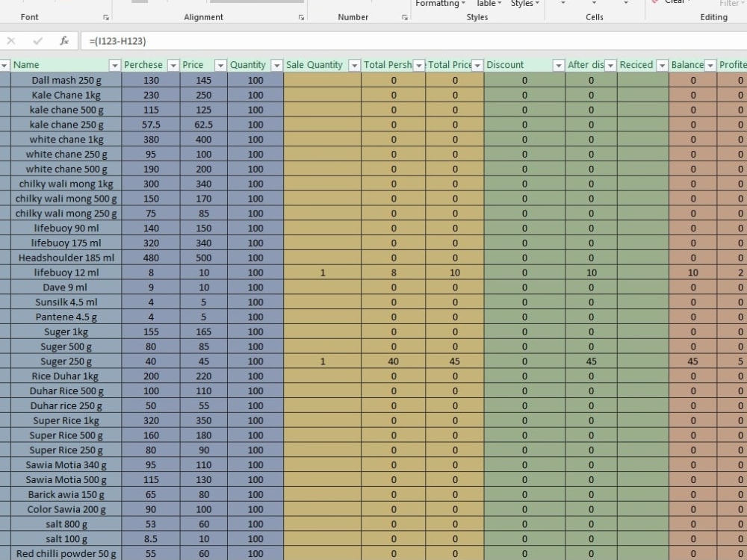Select cell "lifebuoy 175 ml"

pyautogui.click(x=66, y=243)
